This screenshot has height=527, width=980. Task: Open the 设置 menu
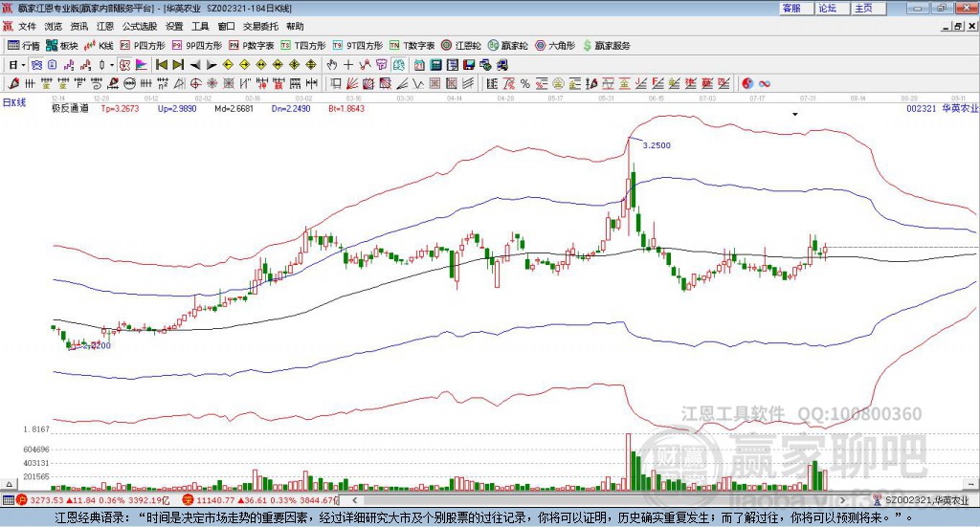click(174, 26)
